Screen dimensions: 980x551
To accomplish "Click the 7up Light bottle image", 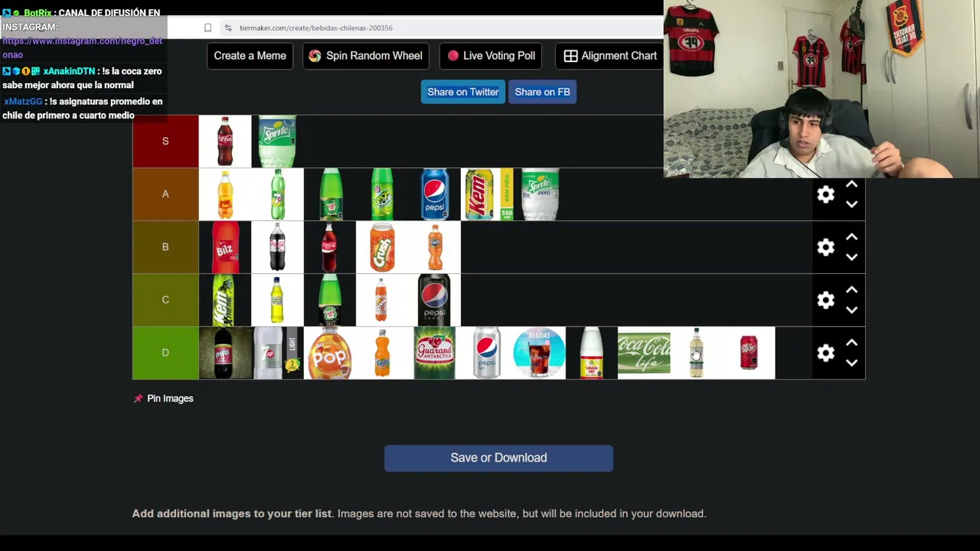I will 277,353.
